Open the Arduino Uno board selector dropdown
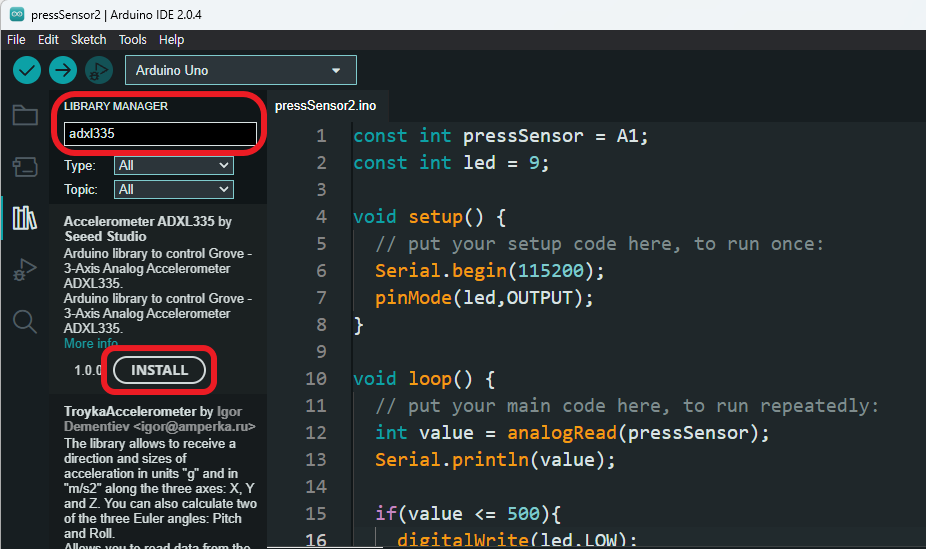926x549 pixels. [240, 70]
